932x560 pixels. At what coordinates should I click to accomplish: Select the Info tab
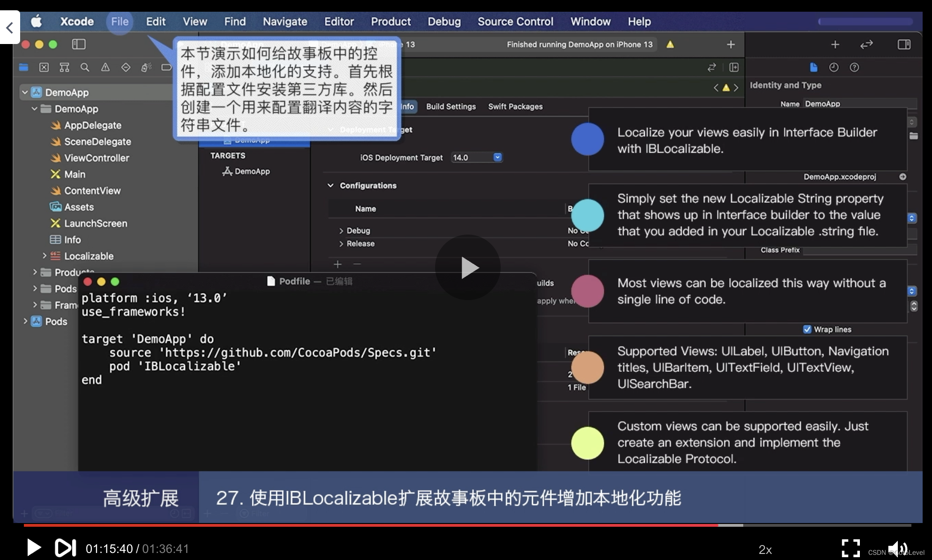pos(407,107)
